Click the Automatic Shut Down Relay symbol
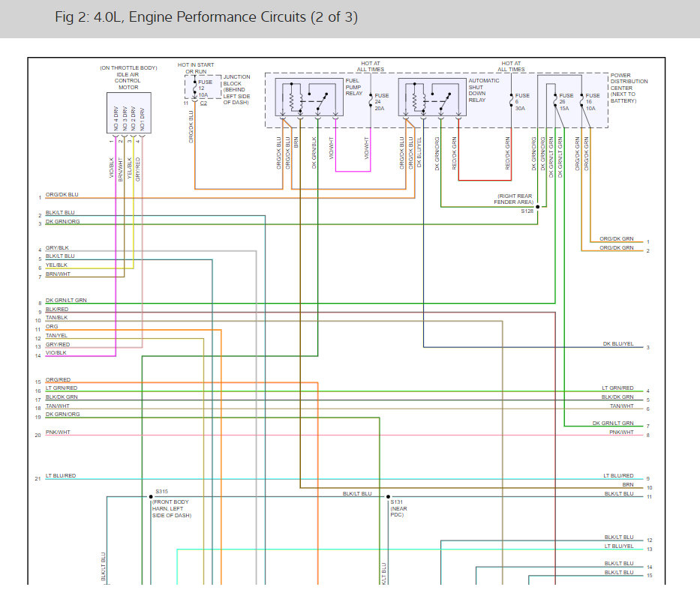700x599 pixels. click(x=432, y=97)
